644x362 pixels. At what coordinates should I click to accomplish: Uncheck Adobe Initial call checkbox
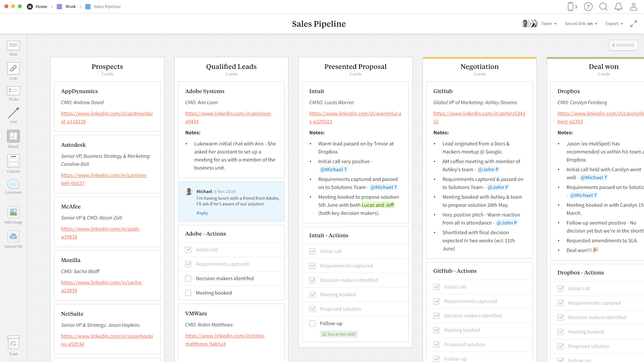pos(188,250)
